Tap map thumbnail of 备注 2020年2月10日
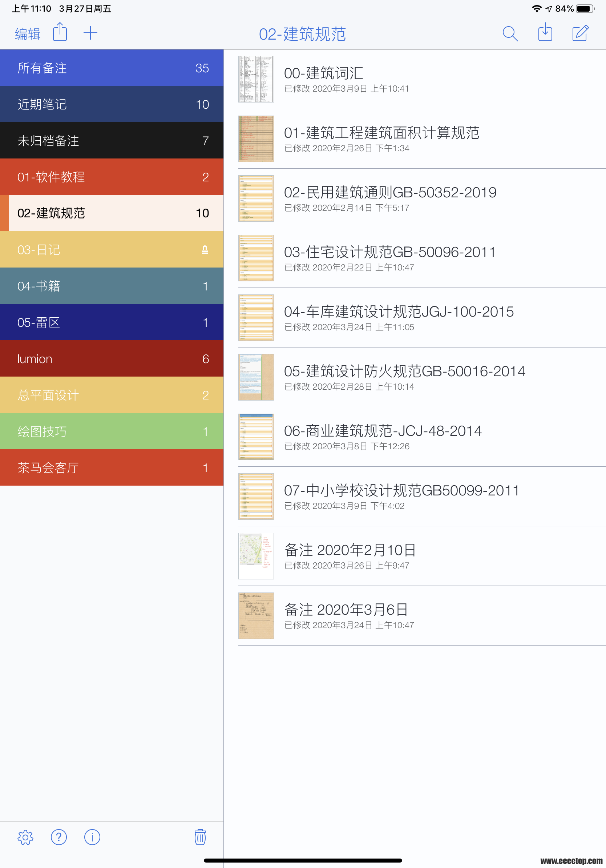The height and width of the screenshot is (868, 606). point(256,556)
